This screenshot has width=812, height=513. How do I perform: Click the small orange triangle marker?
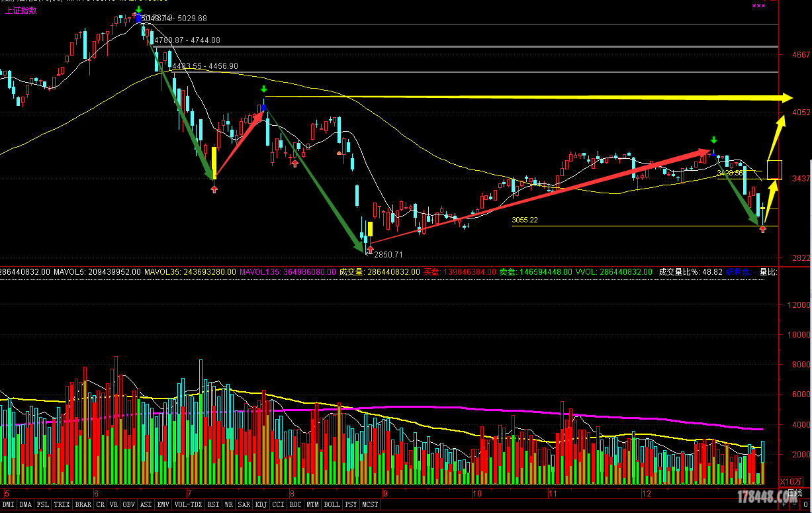tap(339, 153)
